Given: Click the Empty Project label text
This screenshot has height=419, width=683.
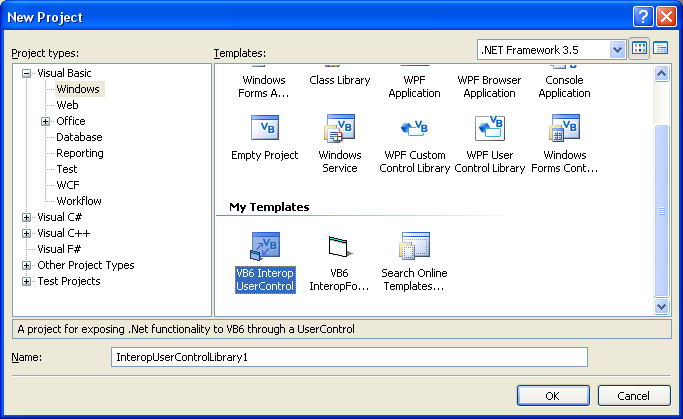Looking at the screenshot, I should coord(265,155).
